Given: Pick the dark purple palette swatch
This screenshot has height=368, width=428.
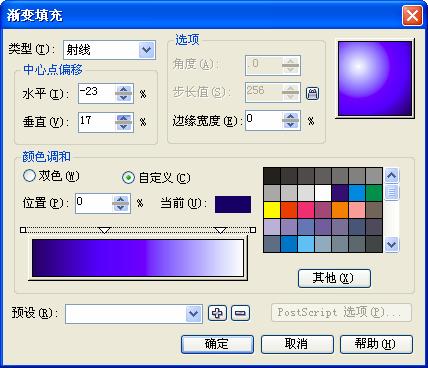Looking at the screenshot, I should [340, 193].
